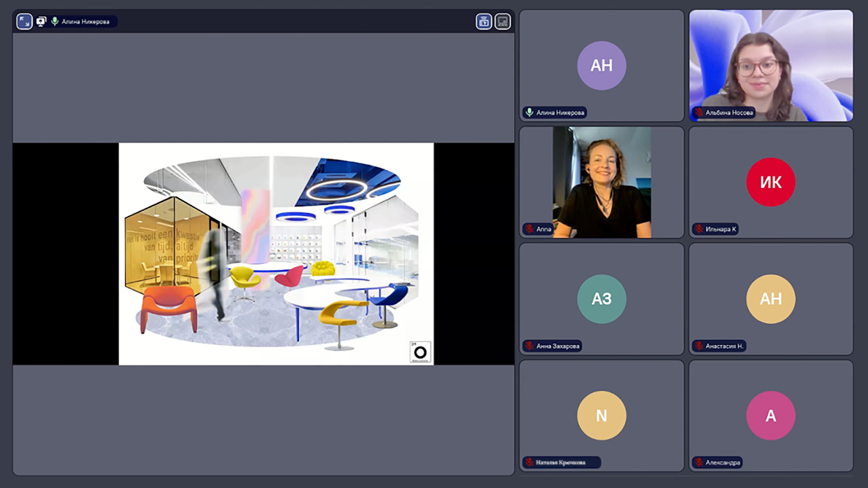Image resolution: width=868 pixels, height=488 pixels.
Task: Select the purple АН avatar tile
Action: [x=601, y=65]
